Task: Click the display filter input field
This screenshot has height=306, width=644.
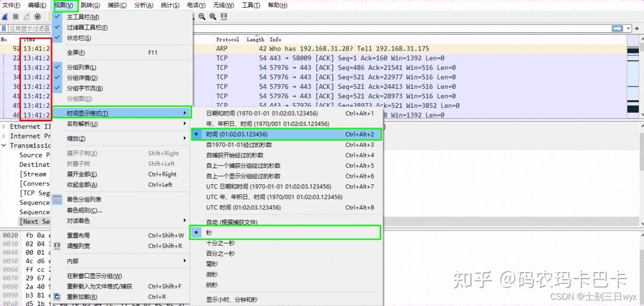Action: (x=298, y=28)
